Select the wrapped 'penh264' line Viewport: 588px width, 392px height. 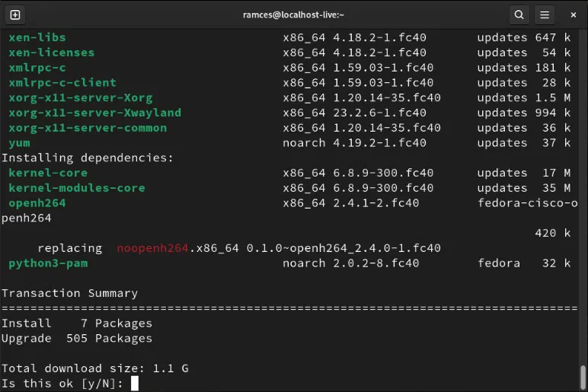[x=27, y=218]
